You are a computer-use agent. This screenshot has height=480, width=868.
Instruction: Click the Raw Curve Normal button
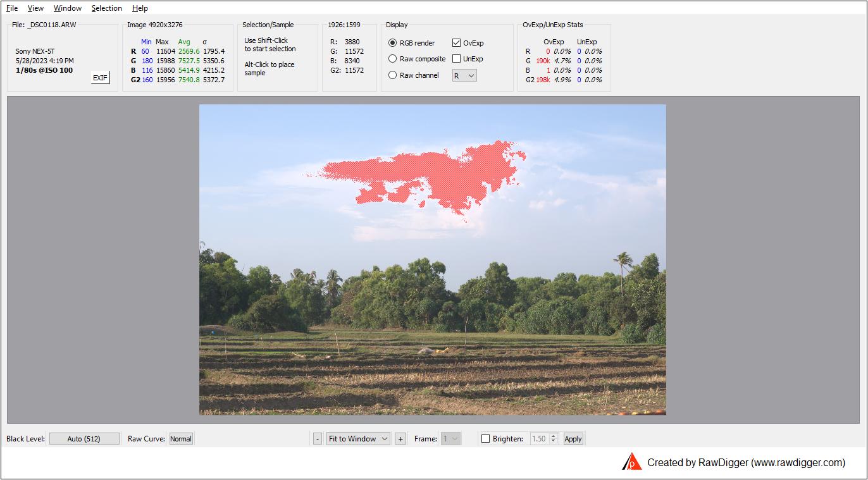180,439
